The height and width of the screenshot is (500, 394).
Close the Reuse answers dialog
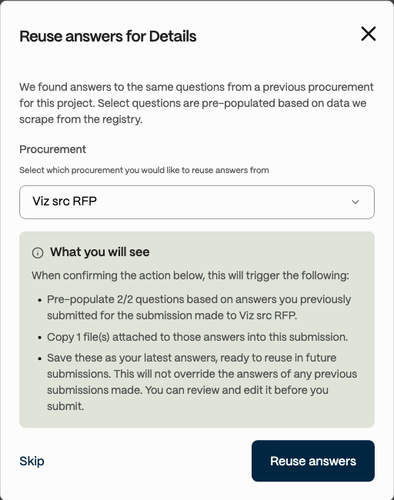coord(368,34)
